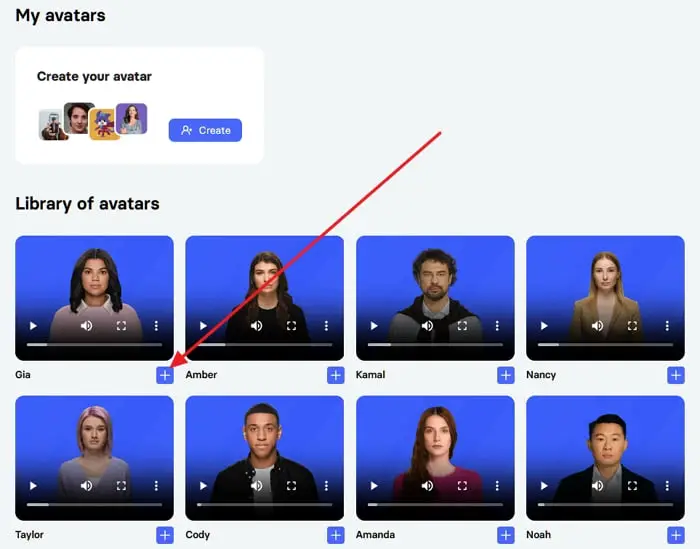Mute the Cody video volume
Viewport: 700px width, 549px height.
(x=257, y=486)
